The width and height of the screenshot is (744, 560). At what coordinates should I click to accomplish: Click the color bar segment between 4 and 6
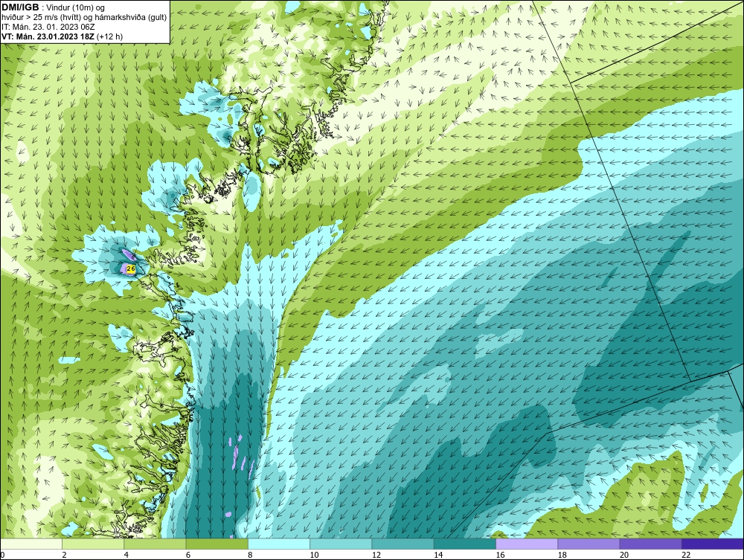(155, 544)
